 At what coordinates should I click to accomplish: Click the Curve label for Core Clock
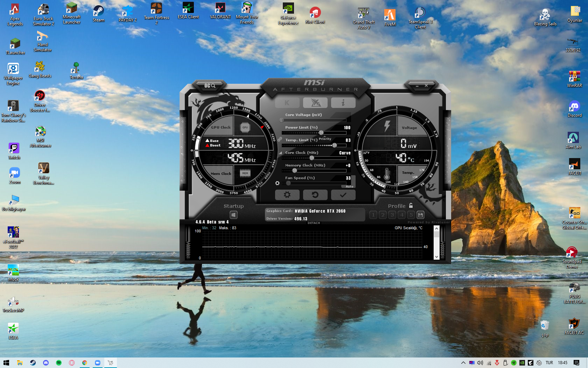345,153
